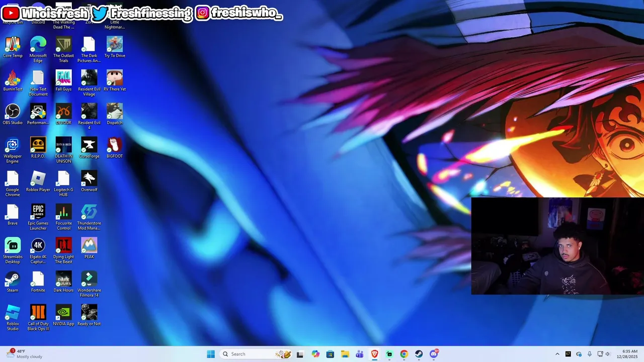
Task: Select the Steam desktop shortcut
Action: pos(13,282)
